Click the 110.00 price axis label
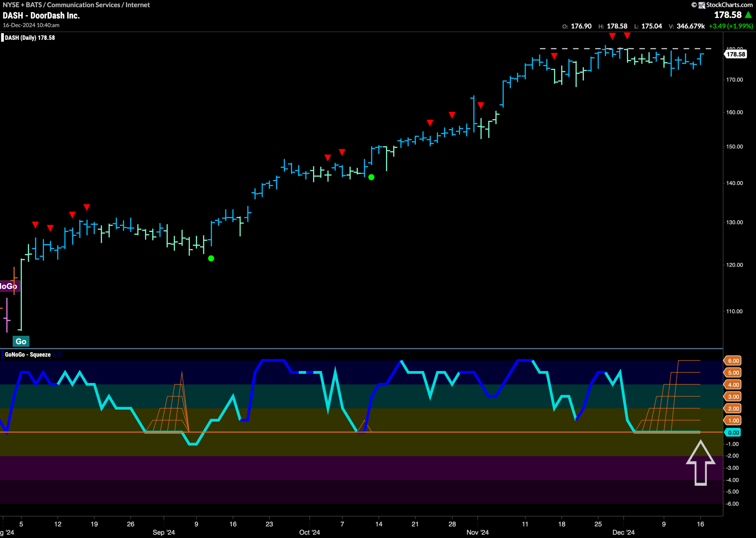The height and width of the screenshot is (538, 756). point(734,311)
